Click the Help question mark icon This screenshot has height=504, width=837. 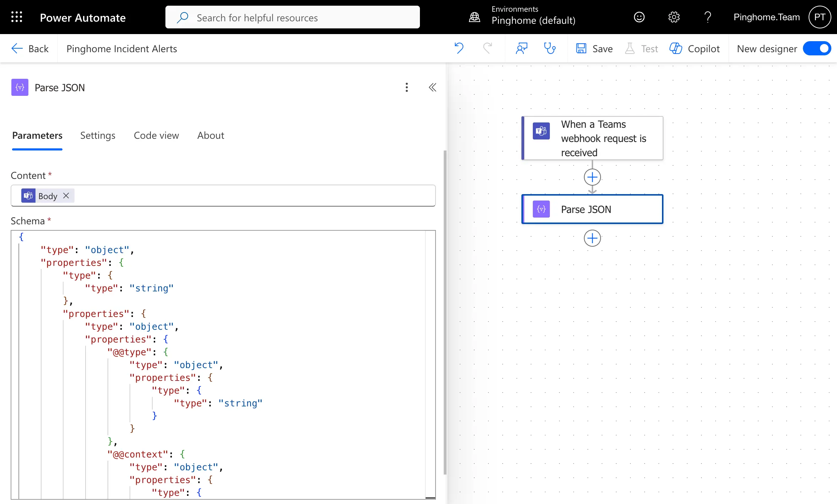coord(707,17)
